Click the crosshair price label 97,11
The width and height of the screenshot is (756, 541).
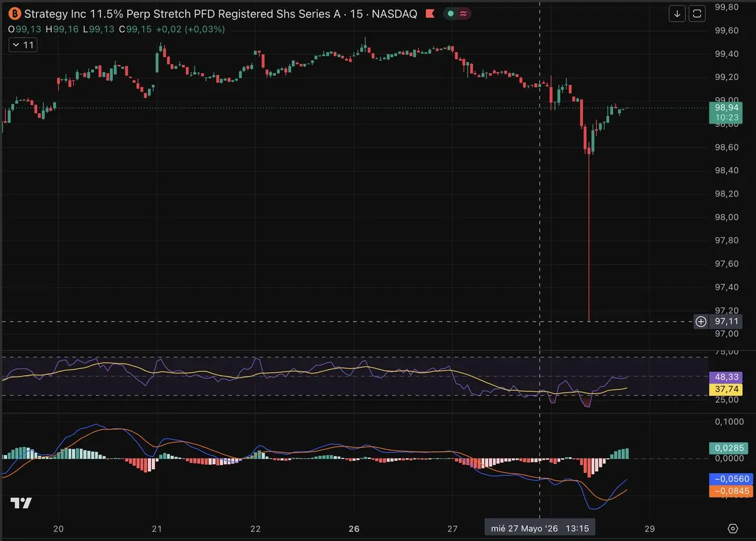pyautogui.click(x=726, y=322)
